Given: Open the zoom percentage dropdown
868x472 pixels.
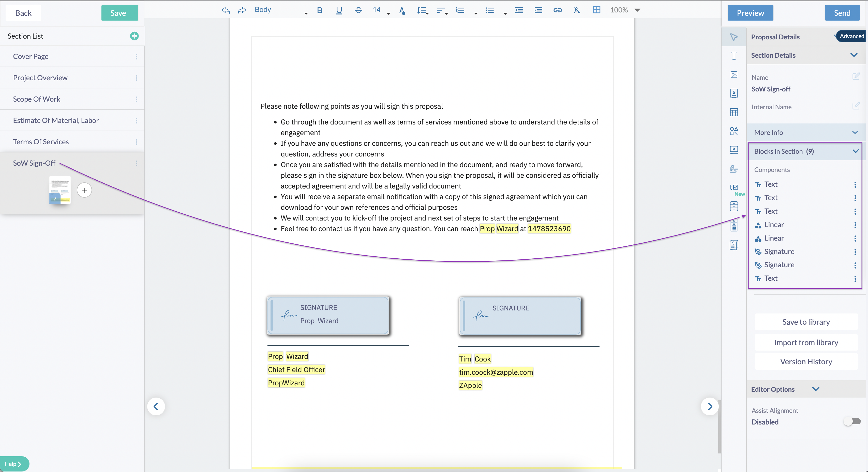Looking at the screenshot, I should coord(637,10).
